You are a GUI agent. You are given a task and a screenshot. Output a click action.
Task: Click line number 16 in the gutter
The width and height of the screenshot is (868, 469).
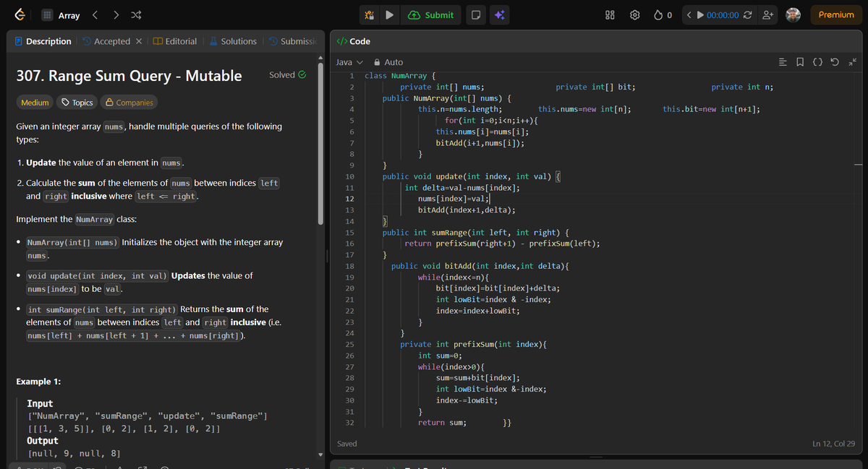click(349, 244)
